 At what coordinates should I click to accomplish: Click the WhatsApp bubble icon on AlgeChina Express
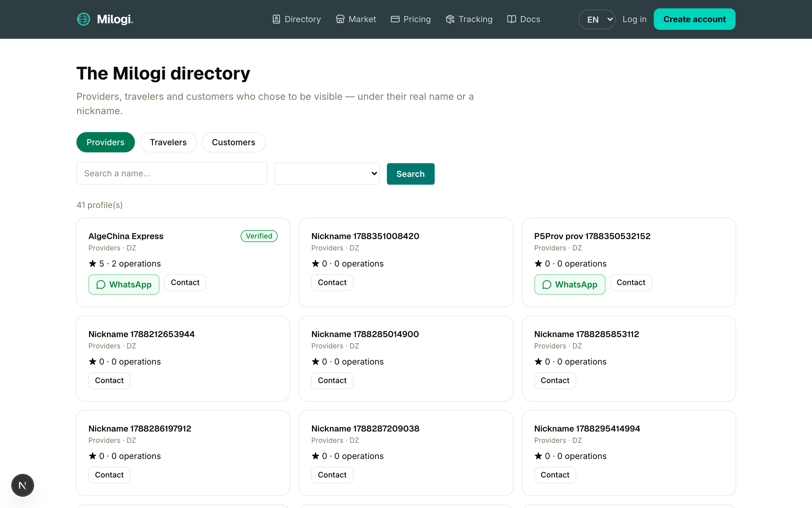tap(101, 284)
